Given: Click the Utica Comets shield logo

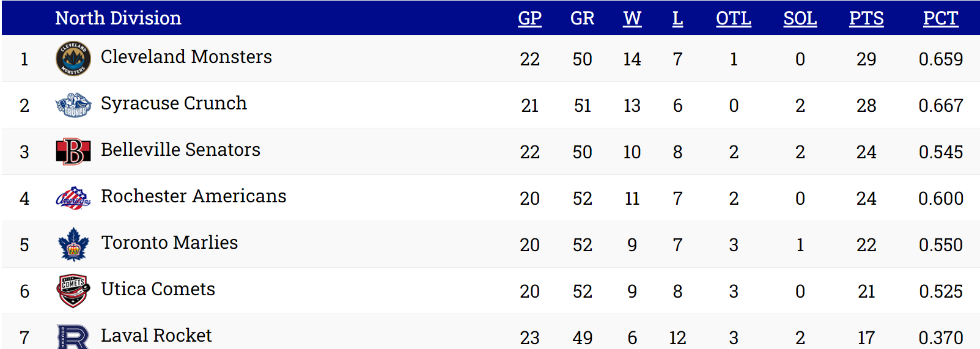Looking at the screenshot, I should point(73,291).
